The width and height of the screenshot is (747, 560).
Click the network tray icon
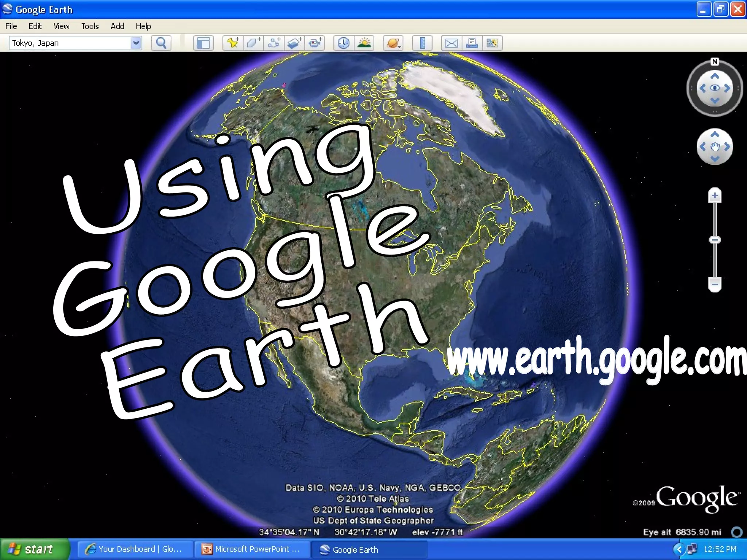tap(692, 549)
